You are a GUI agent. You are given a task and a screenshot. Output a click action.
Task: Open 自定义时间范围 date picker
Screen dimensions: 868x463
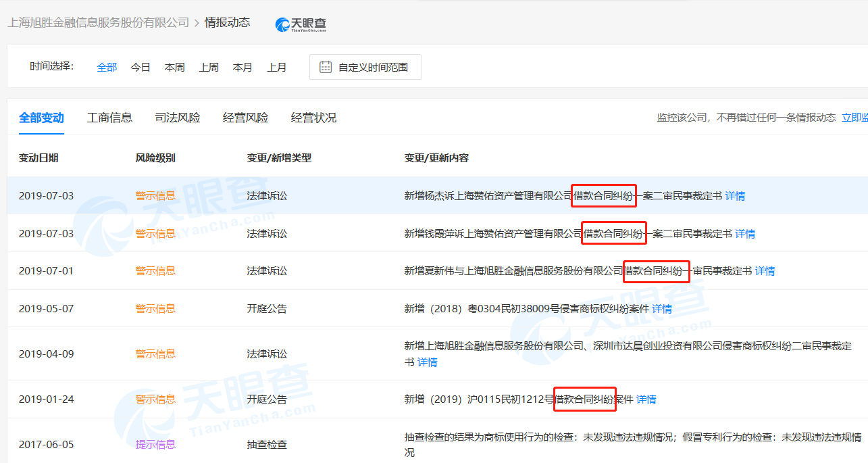click(x=365, y=67)
